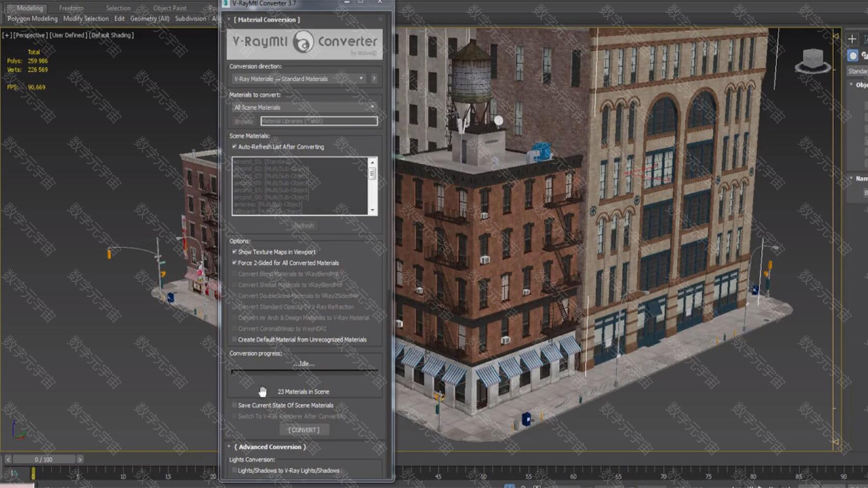868x488 pixels.
Task: Open the Standard primitives dropdown
Action: coord(858,71)
